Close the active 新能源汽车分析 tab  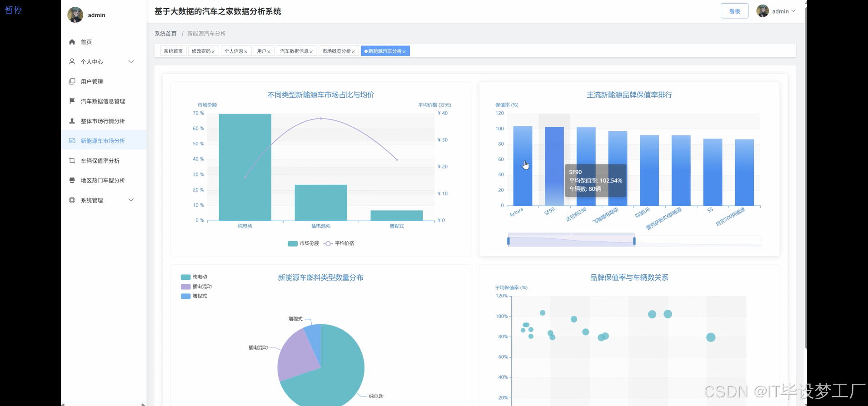pyautogui.click(x=404, y=52)
